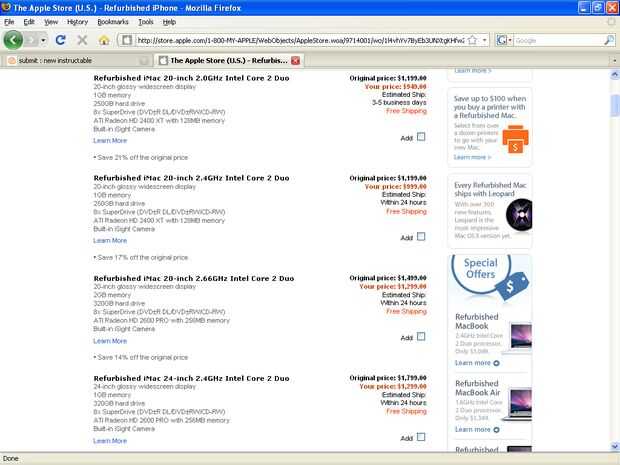Click Learn more under Refurbished MacBook Air
Viewport: 620px width, 465px height.
pos(477,430)
